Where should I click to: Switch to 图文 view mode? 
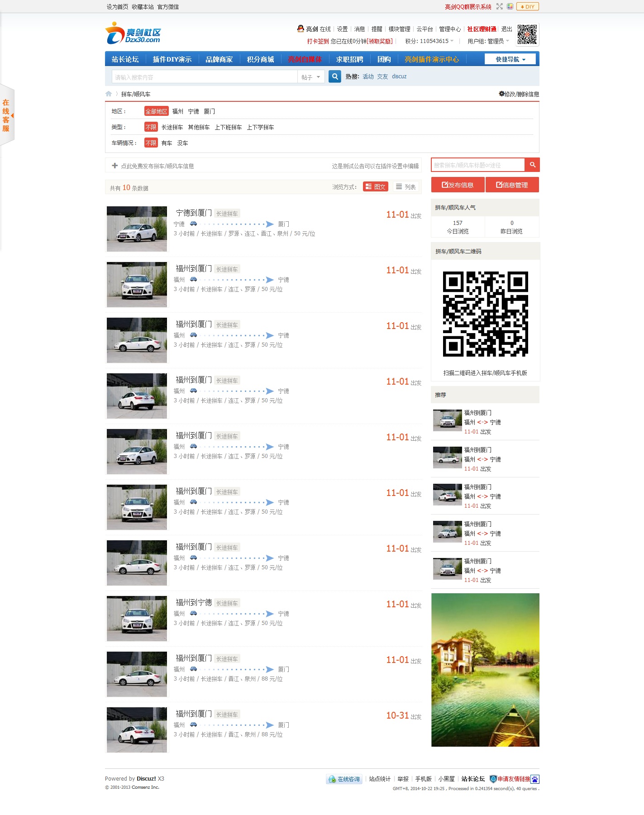coord(376,186)
